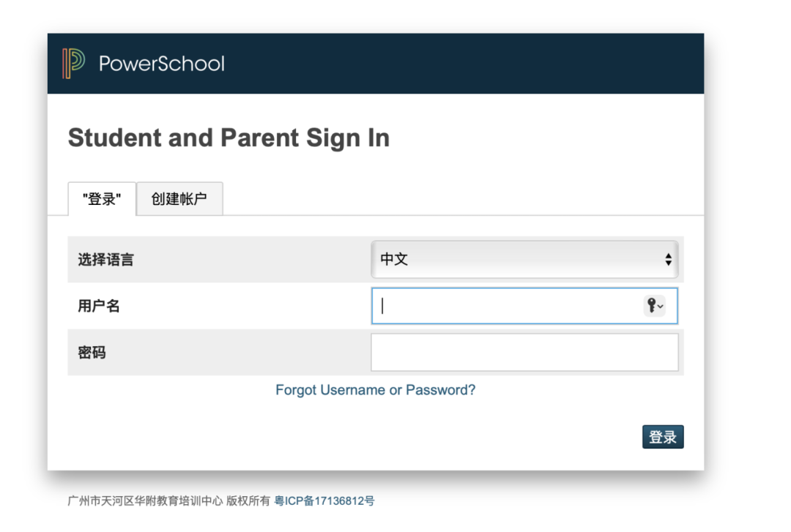Click the 版权所有 footer text
The image size is (791, 532).
point(248,501)
